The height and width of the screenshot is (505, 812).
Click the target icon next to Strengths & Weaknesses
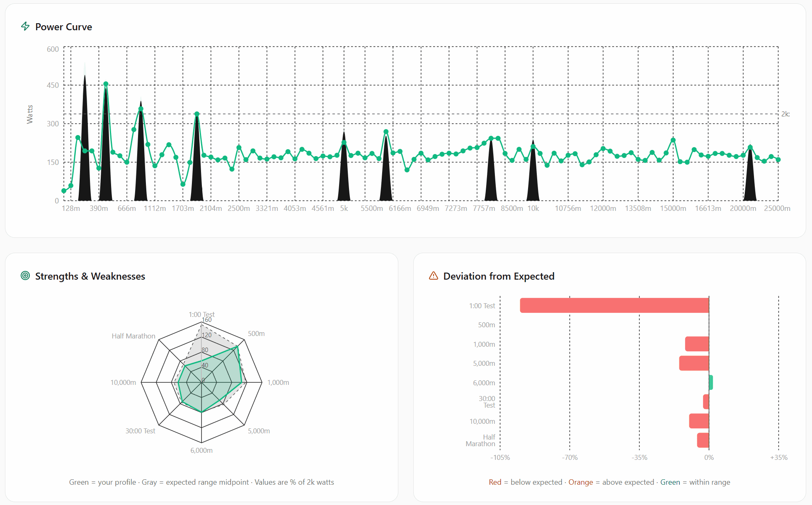point(25,276)
